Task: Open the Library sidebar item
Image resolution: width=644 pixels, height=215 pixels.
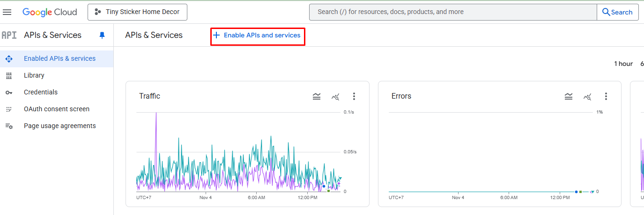Action: (x=57, y=75)
